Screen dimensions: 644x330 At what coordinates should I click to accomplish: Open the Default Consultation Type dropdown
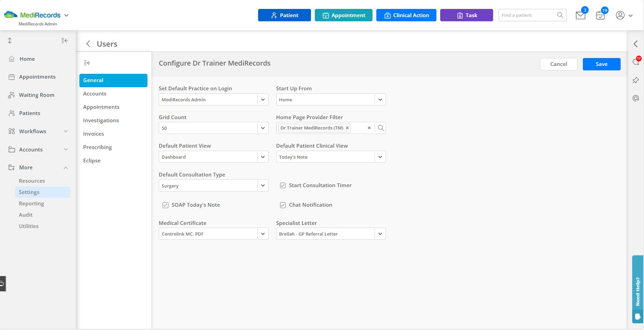click(x=263, y=185)
